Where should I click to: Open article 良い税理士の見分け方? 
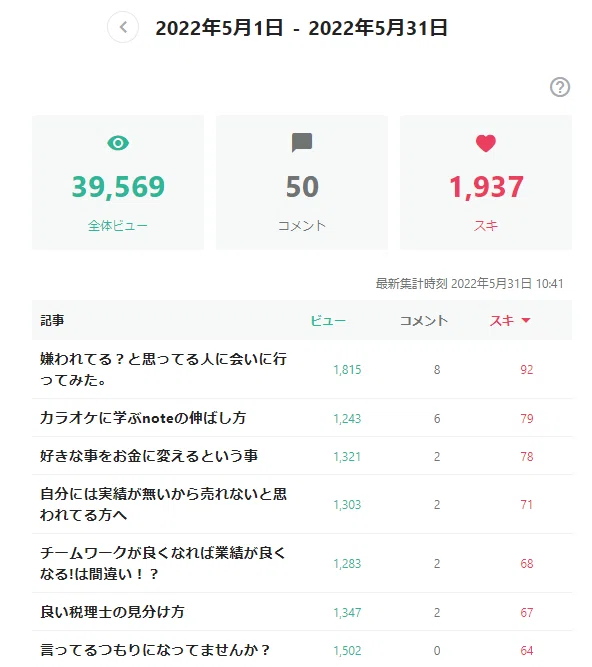click(x=112, y=612)
